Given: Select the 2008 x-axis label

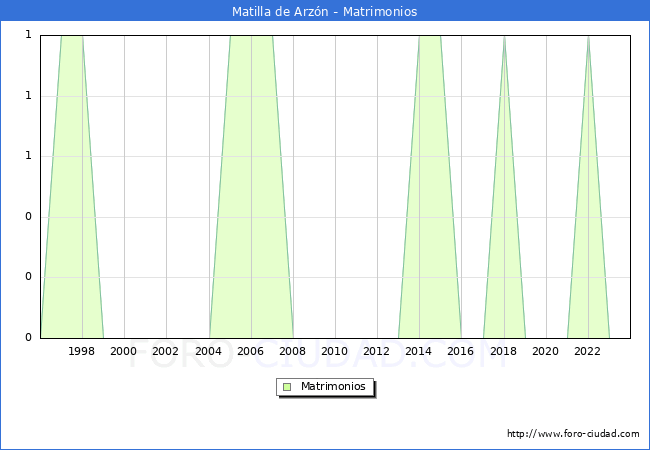Looking at the screenshot, I should [x=292, y=351].
